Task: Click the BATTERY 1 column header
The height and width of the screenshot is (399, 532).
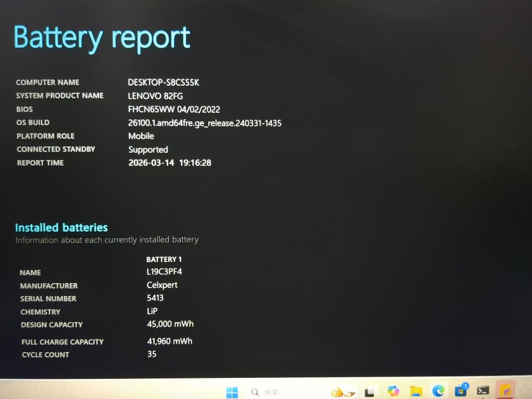Action: pos(164,259)
